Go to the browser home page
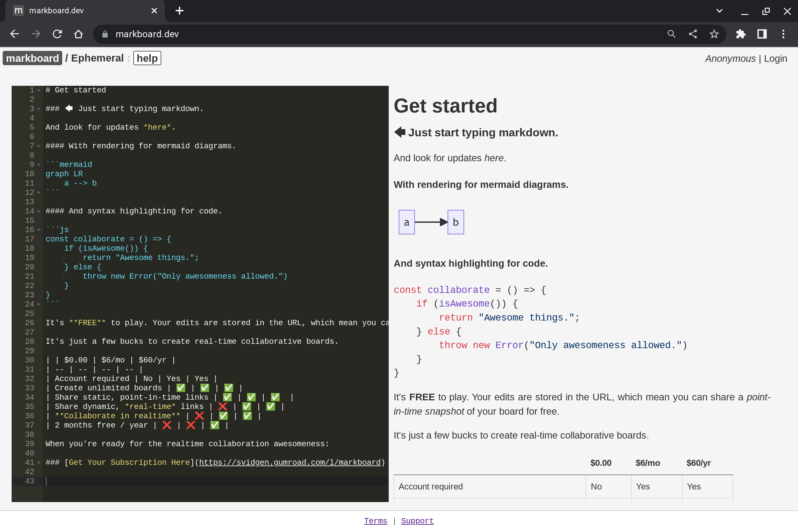The image size is (798, 532). point(78,34)
